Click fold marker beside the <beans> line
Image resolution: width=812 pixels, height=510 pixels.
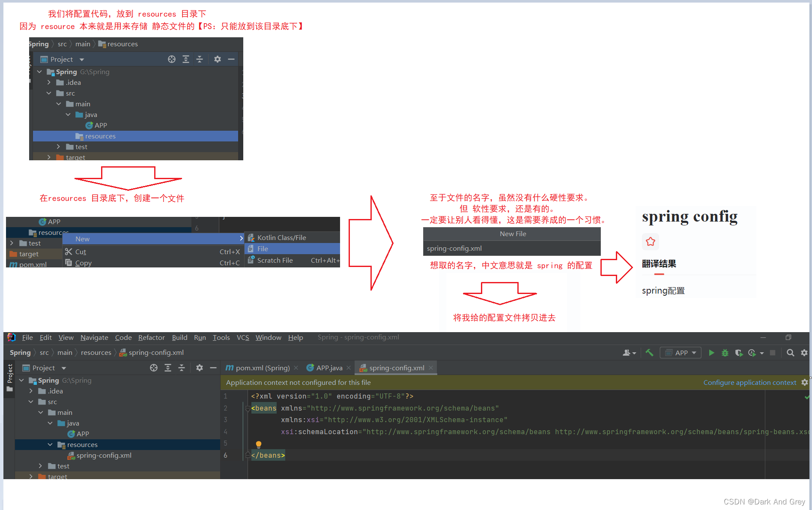coord(248,408)
